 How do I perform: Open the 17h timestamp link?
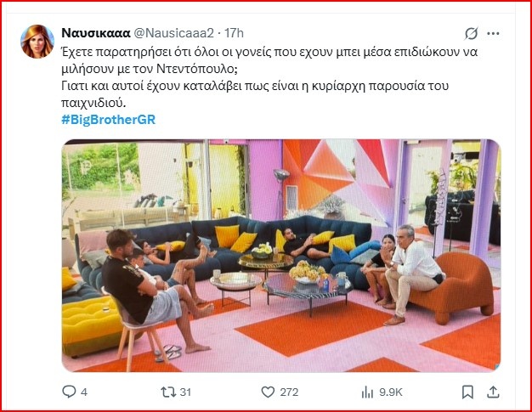pos(234,33)
